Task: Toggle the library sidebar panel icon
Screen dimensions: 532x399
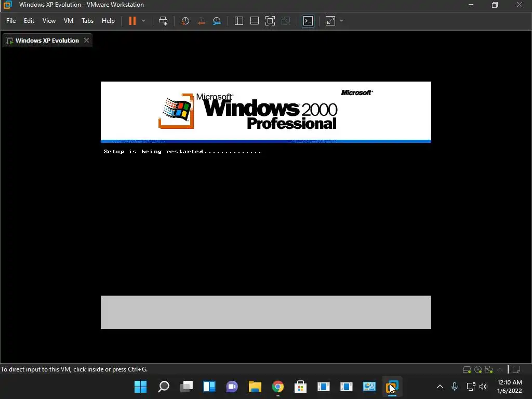Action: point(239,21)
